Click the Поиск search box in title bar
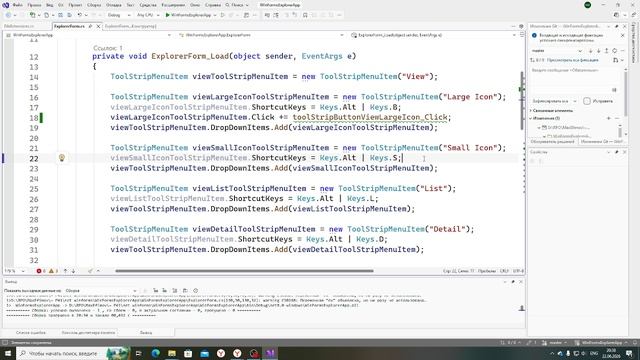 coord(237,5)
